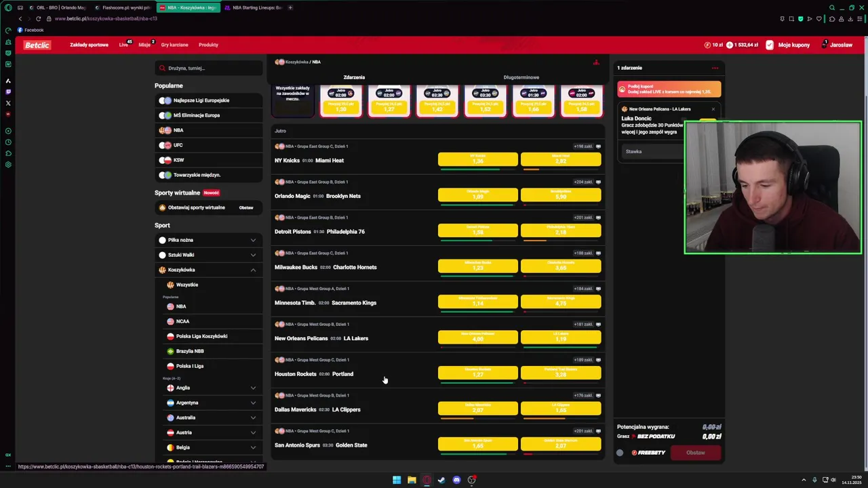Click the Obstaw place-bet button
The width and height of the screenshot is (868, 488).
click(696, 453)
